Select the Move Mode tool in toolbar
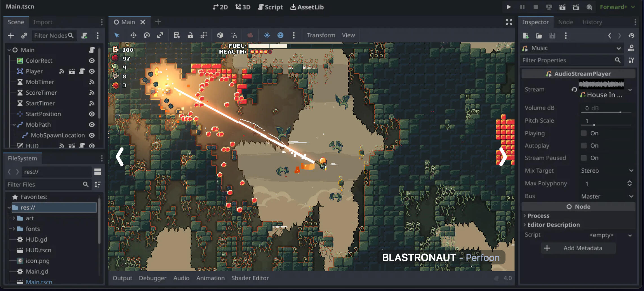The height and width of the screenshot is (291, 644). (133, 35)
